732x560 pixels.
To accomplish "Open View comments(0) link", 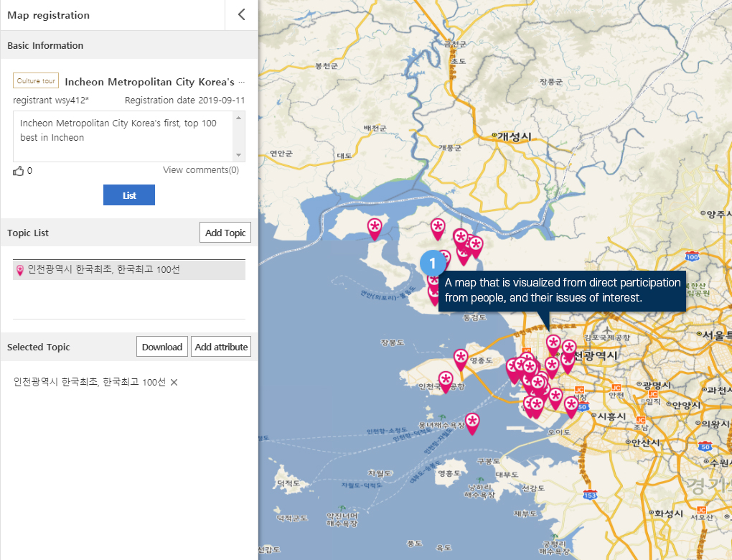I will (201, 170).
